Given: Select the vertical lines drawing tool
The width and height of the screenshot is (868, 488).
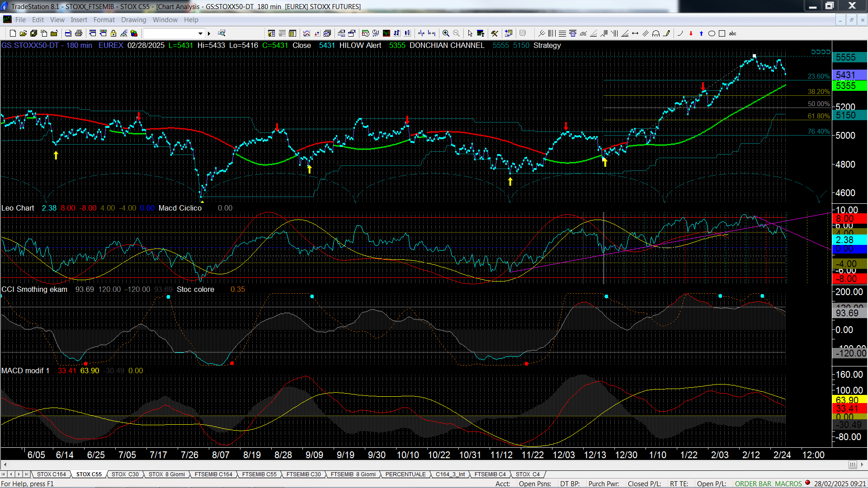Looking at the screenshot, I should tap(552, 33).
